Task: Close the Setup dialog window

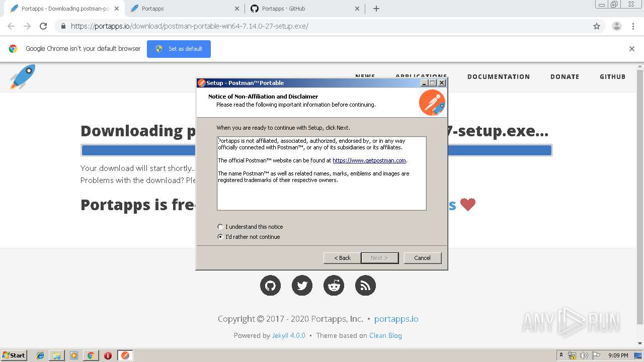Action: 442,83
